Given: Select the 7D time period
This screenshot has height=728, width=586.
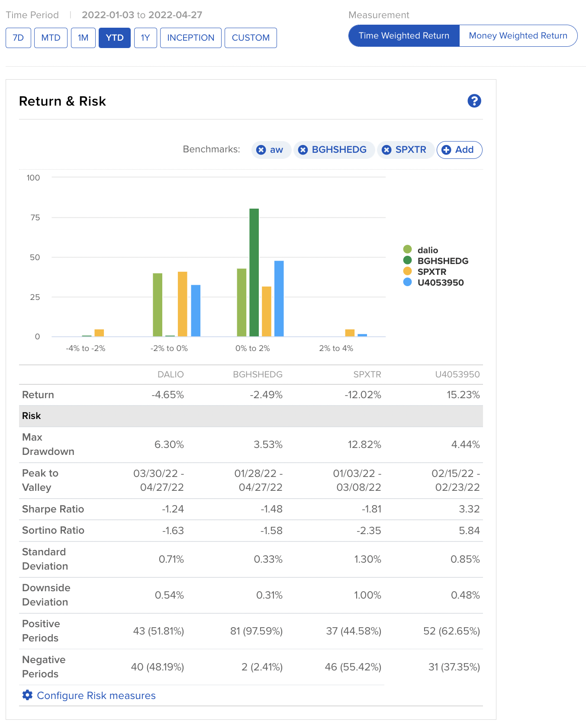Looking at the screenshot, I should [x=18, y=38].
